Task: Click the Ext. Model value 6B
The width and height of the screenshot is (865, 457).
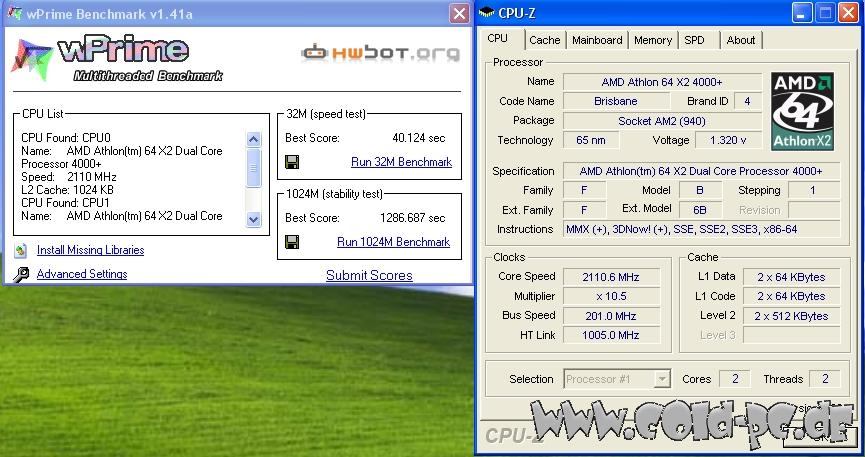Action: tap(700, 210)
